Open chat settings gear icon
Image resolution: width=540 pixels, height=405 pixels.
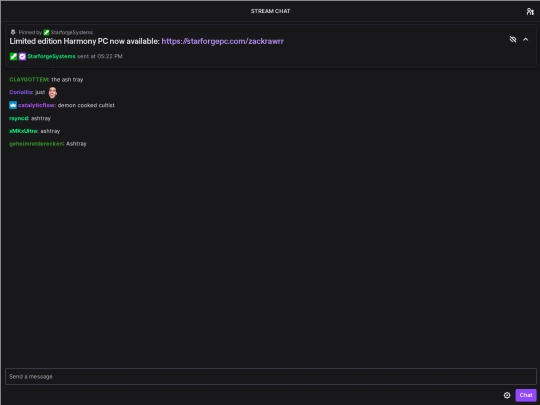point(507,395)
